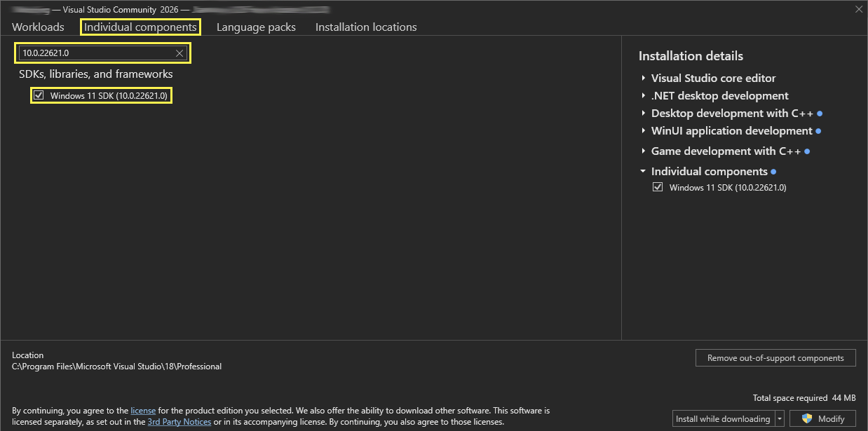Click the Modify button
This screenshot has width=868, height=431.
(822, 419)
